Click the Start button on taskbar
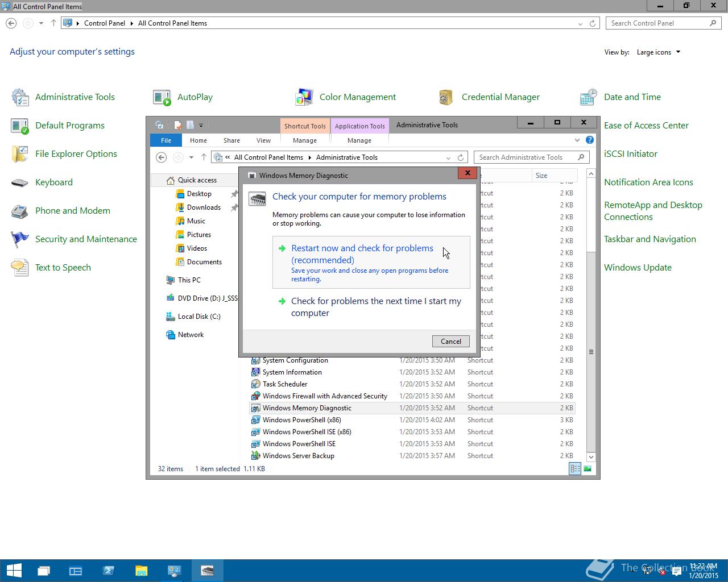 (x=14, y=571)
